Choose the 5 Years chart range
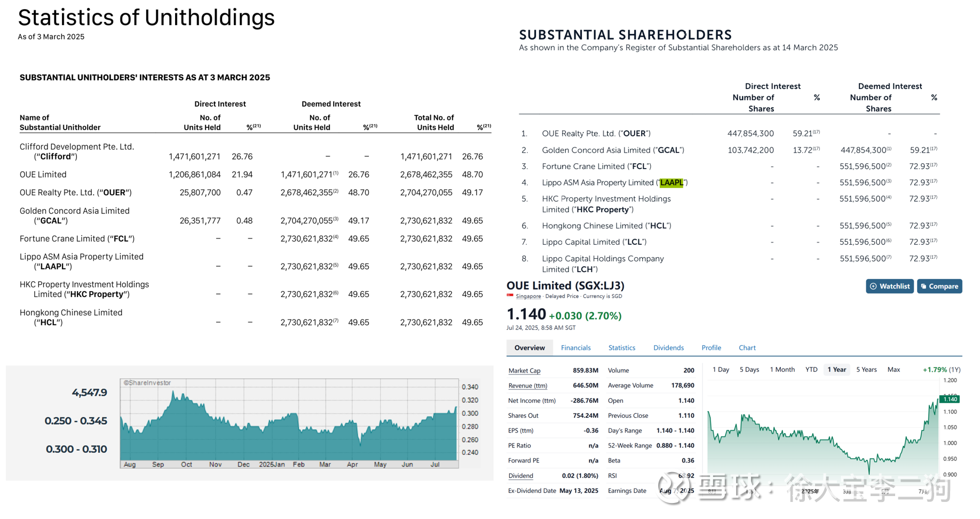The height and width of the screenshot is (519, 980). pos(866,370)
